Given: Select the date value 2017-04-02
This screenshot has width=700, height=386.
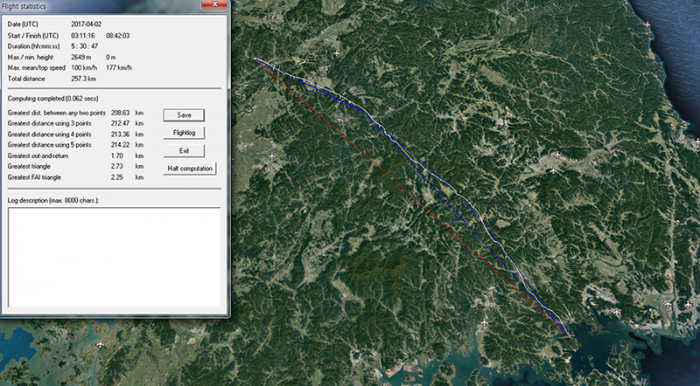Looking at the screenshot, I should point(86,24).
